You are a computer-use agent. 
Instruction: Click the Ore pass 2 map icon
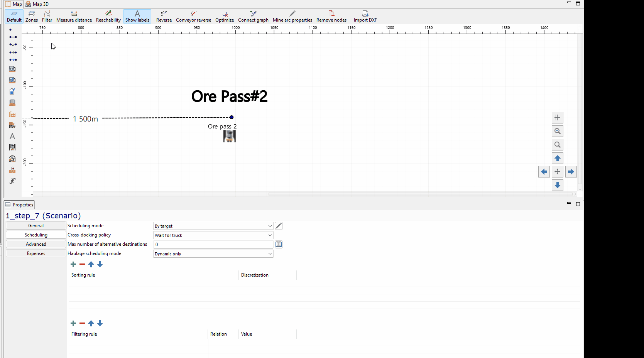click(230, 136)
